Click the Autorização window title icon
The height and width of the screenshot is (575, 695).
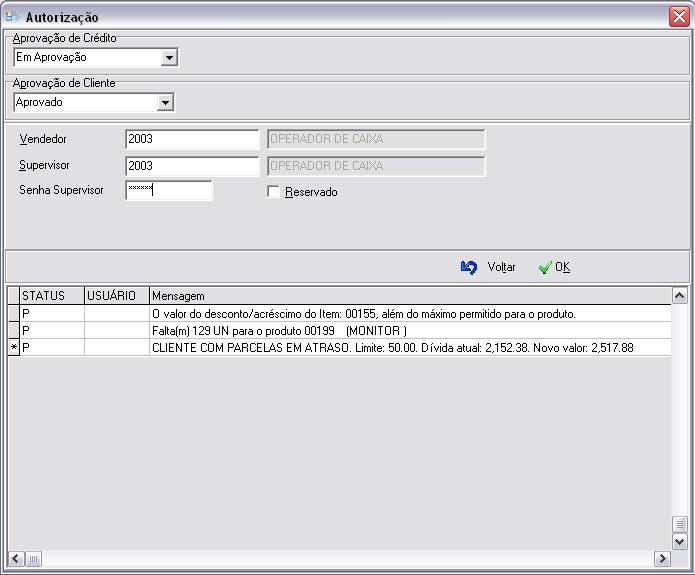click(x=13, y=17)
